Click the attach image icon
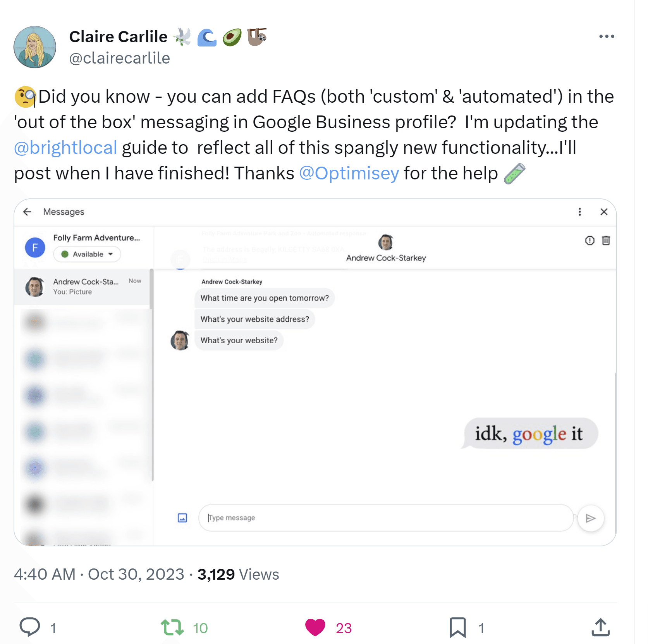 pyautogui.click(x=182, y=518)
